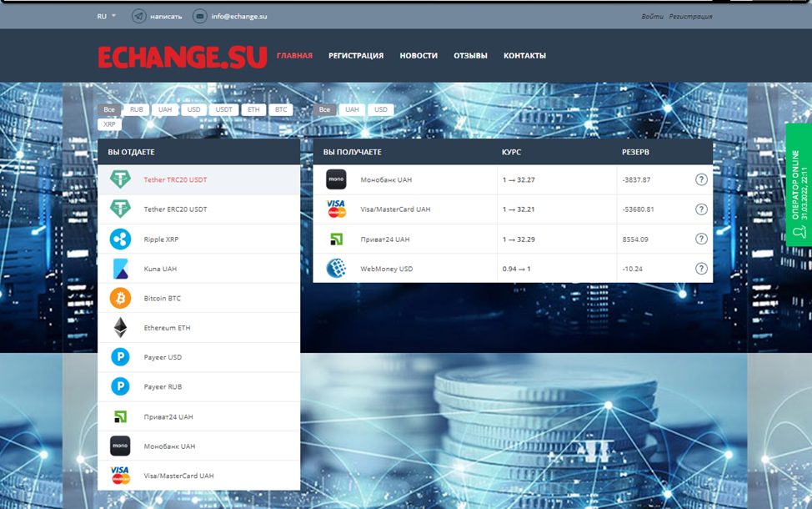Screen dimensions: 812x509
Task: Click the Kuna UAH logo icon
Action: pyautogui.click(x=120, y=269)
